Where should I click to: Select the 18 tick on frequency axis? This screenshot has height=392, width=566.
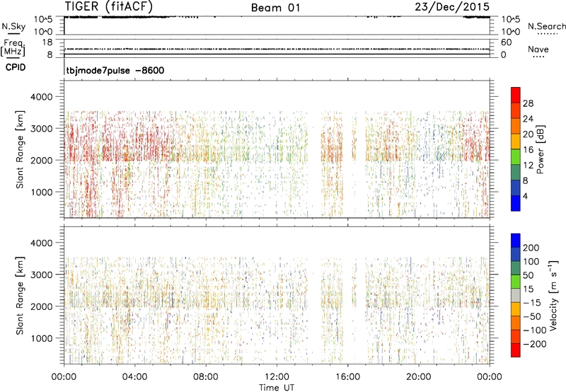[47, 42]
